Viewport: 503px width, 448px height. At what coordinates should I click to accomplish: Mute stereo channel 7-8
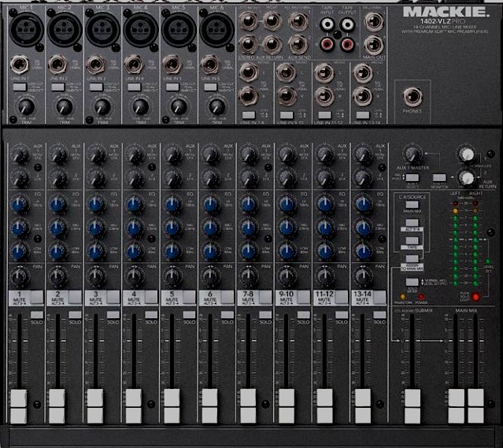265,297
